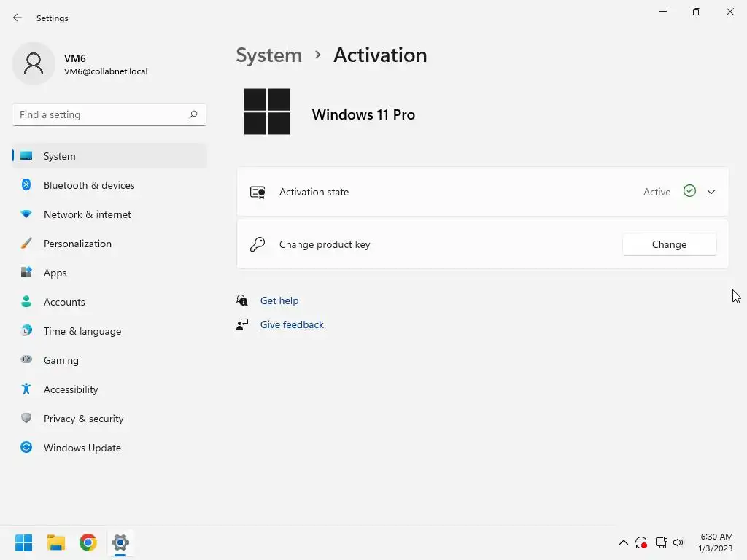
Task: Show hidden system tray icons
Action: point(623,542)
